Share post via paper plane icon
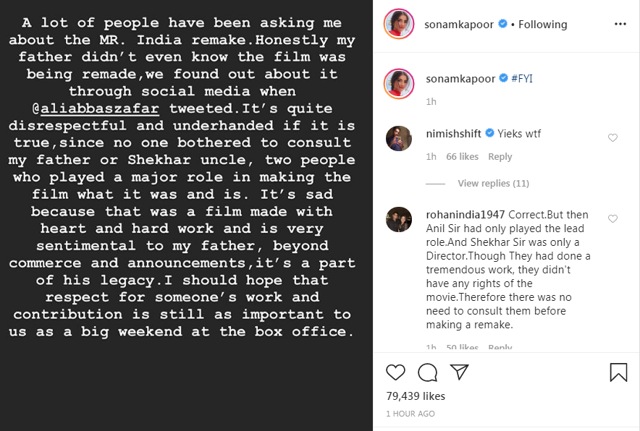Image resolution: width=640 pixels, height=431 pixels. [x=459, y=371]
